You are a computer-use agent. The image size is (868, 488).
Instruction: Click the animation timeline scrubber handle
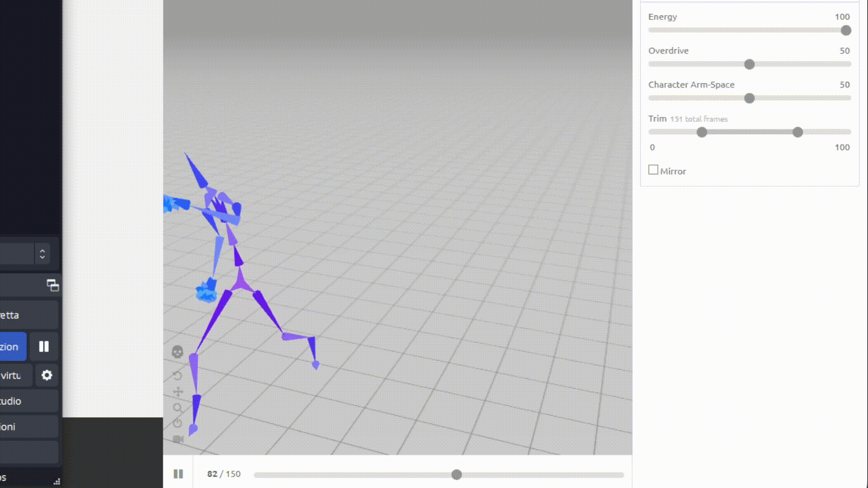(457, 474)
